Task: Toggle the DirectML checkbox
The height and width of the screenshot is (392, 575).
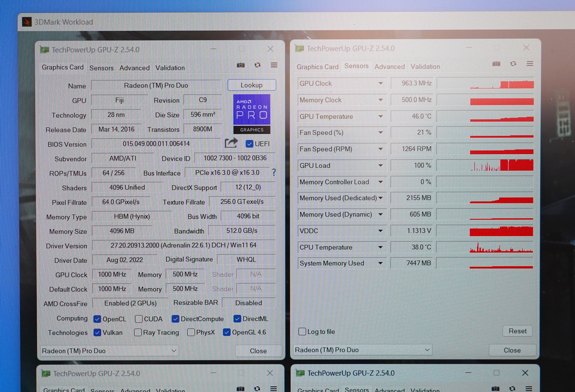Action: pyautogui.click(x=237, y=319)
